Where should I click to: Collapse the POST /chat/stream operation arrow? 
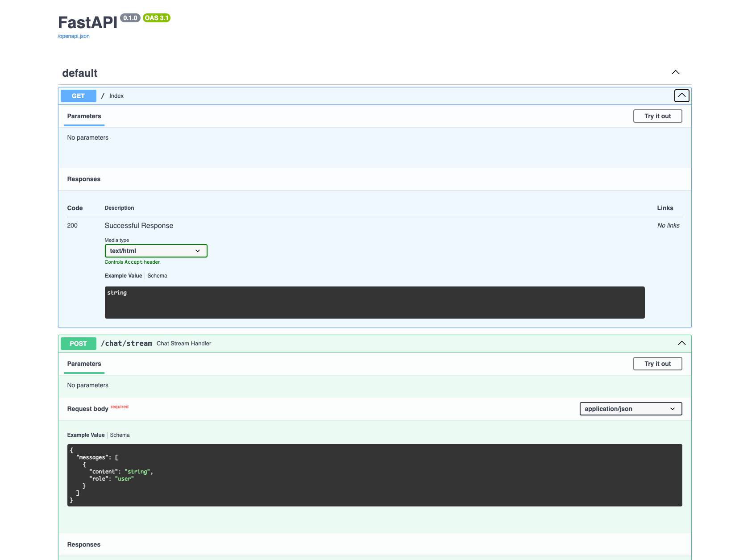681,343
